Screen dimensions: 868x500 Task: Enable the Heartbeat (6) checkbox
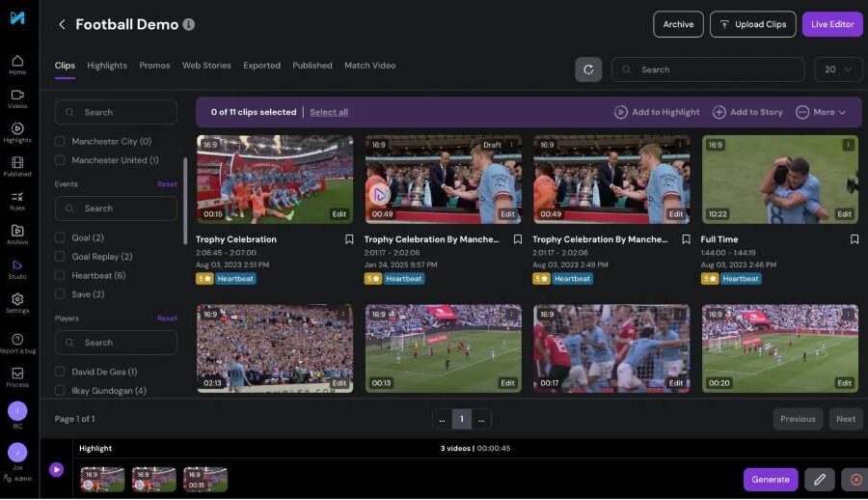tap(60, 275)
